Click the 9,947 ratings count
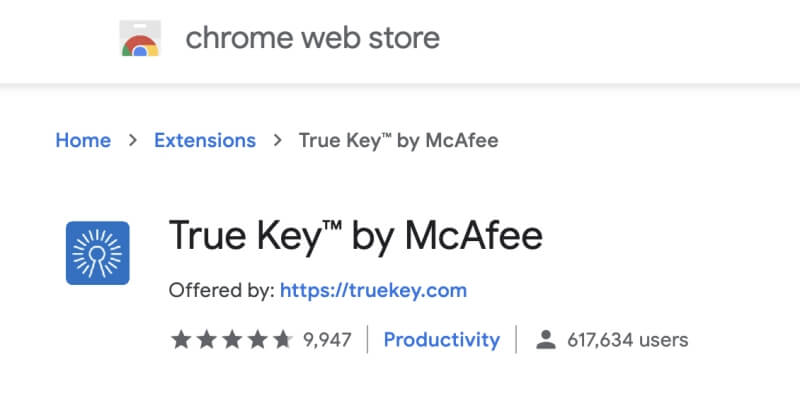Screen dimensions: 800x403 pos(327,340)
